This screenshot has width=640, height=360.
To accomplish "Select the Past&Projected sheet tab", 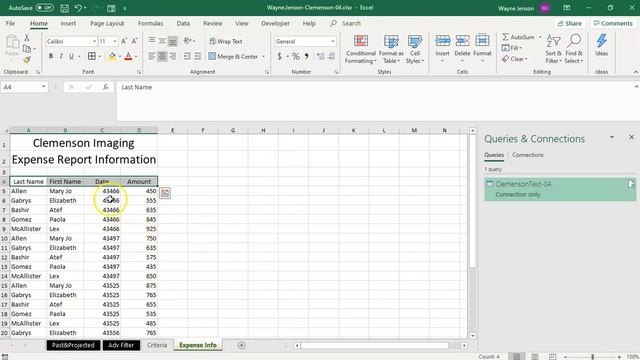I will pyautogui.click(x=73, y=345).
